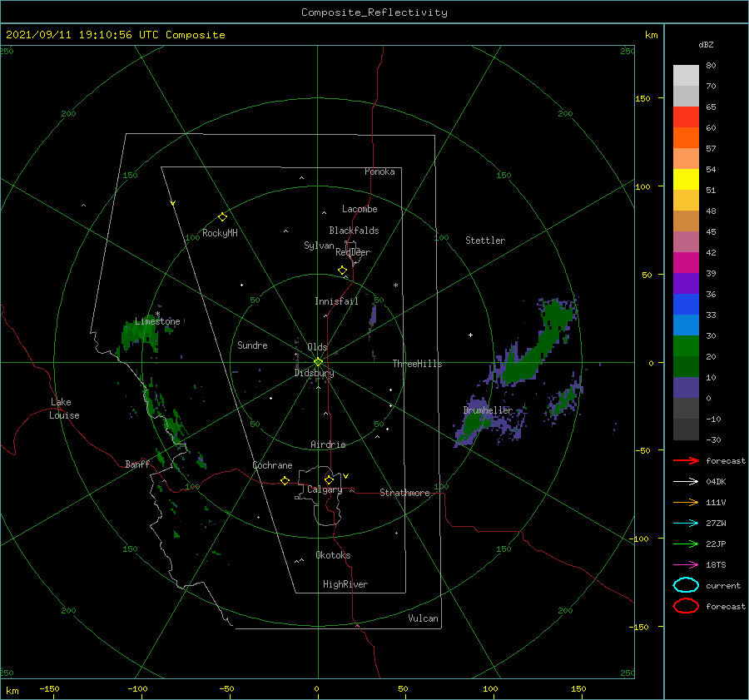Select the 0 dBZ purple color swatch
Viewport: 749px width, 700px height.
(x=686, y=387)
